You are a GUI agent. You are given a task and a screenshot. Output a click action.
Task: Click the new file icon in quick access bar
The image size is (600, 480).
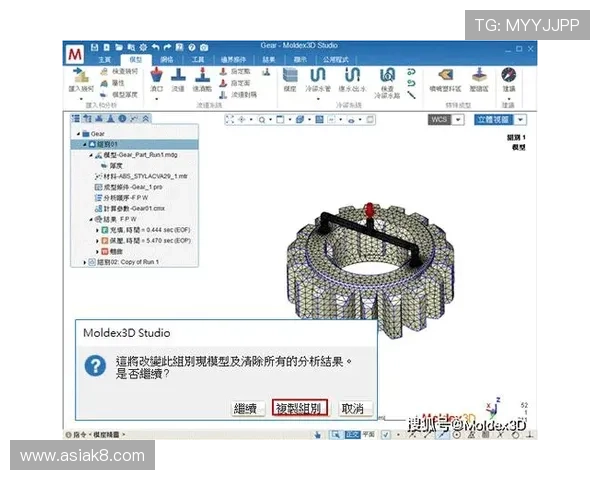pyautogui.click(x=106, y=47)
